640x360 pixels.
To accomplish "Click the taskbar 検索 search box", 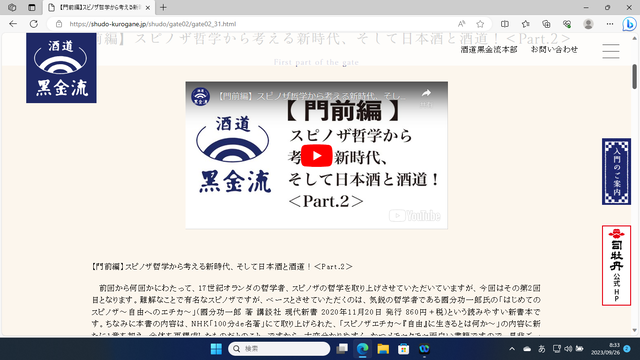I will [279, 349].
